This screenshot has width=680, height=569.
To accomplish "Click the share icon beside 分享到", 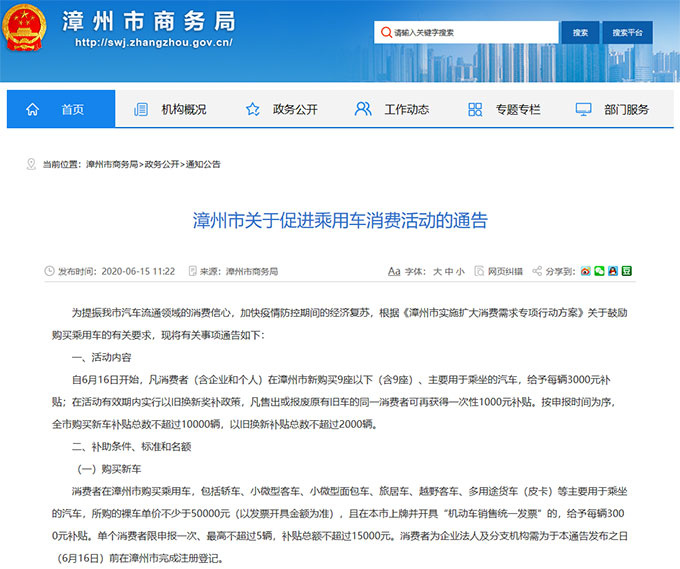I will [x=537, y=271].
